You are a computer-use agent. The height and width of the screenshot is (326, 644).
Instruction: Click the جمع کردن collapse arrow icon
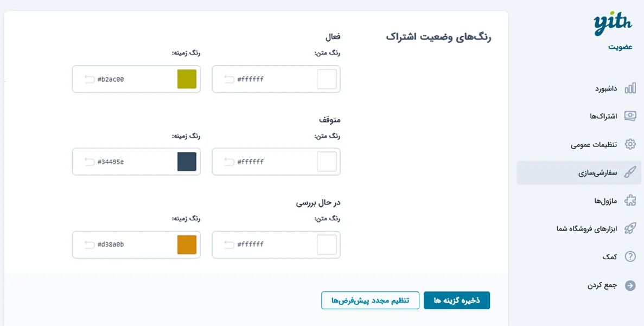(630, 285)
